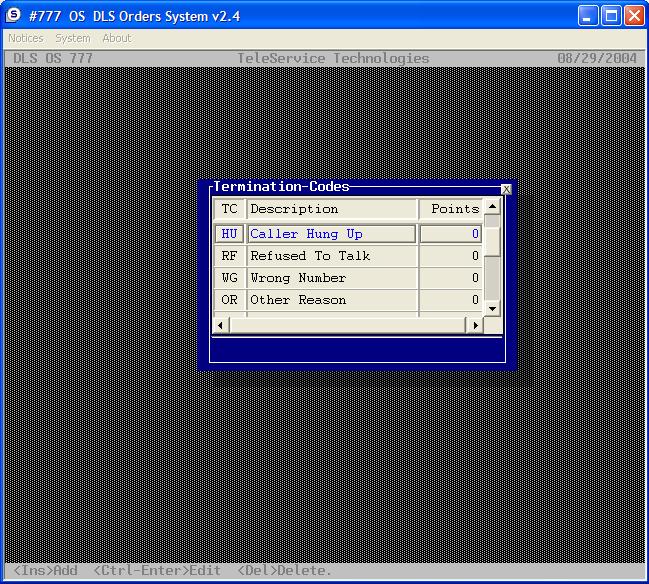Select the 'Caller Hung Up' description

pos(332,234)
